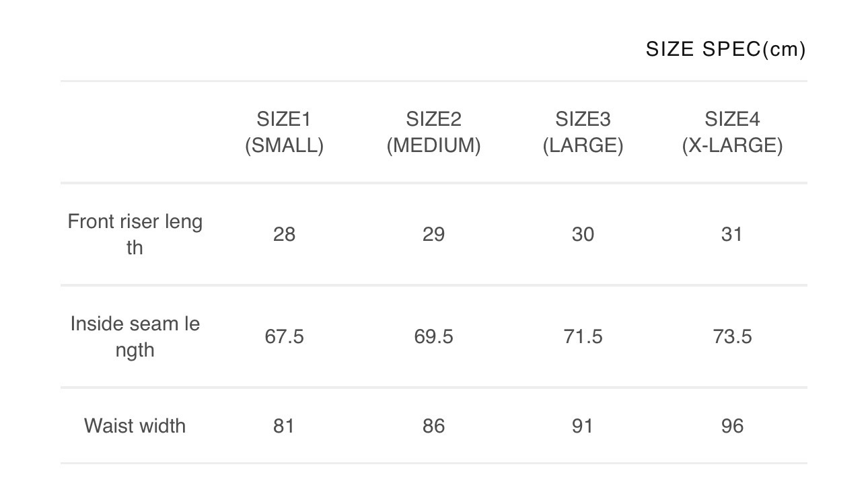
Task: Click the Front riser length row label
Action: point(135,234)
